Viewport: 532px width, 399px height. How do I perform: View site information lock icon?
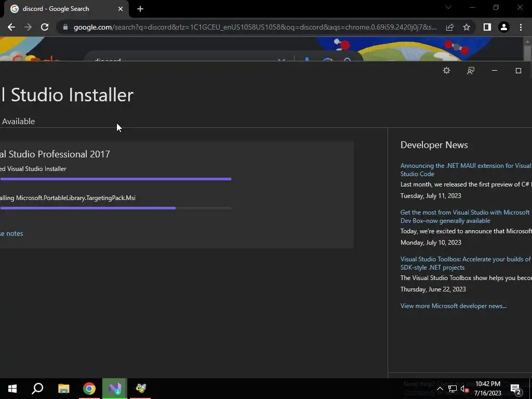[65, 27]
